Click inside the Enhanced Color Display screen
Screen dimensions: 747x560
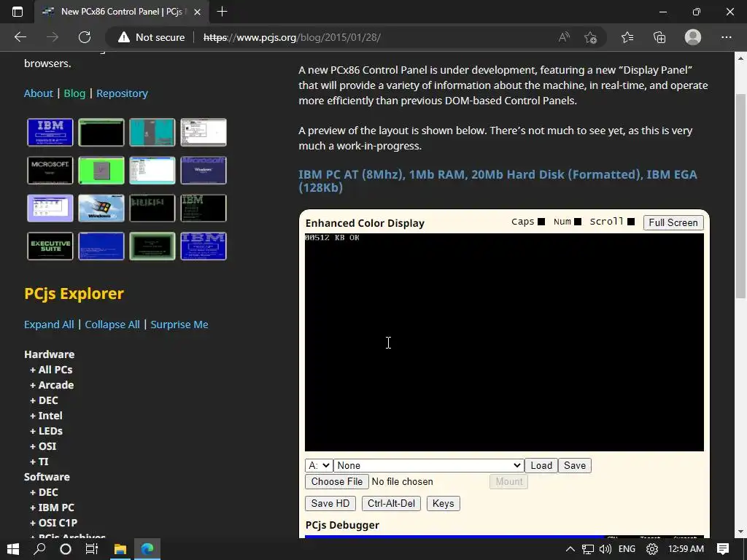[504, 342]
